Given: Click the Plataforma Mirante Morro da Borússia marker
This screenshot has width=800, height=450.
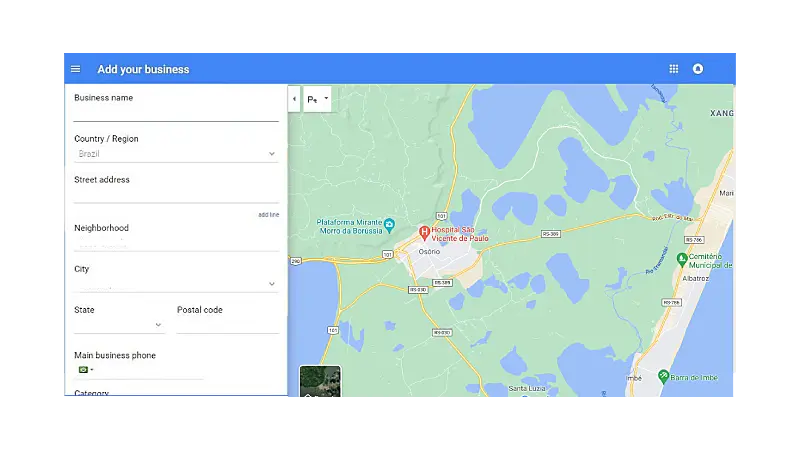Looking at the screenshot, I should [389, 224].
